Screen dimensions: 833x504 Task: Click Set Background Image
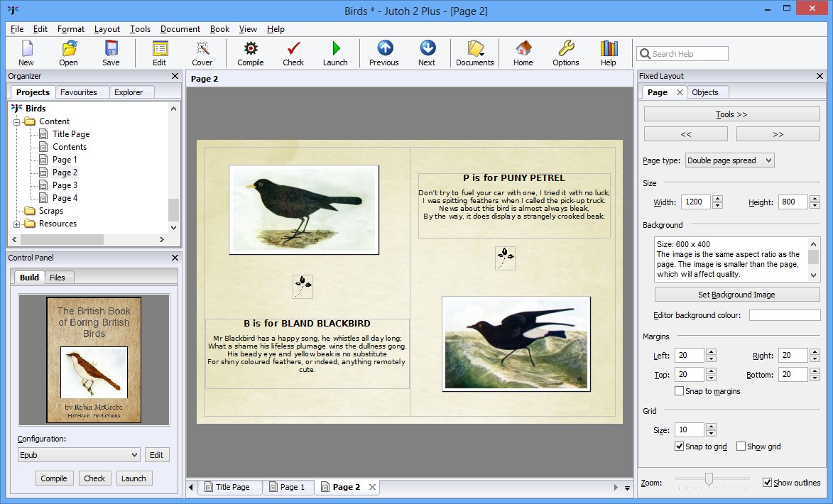coord(736,294)
